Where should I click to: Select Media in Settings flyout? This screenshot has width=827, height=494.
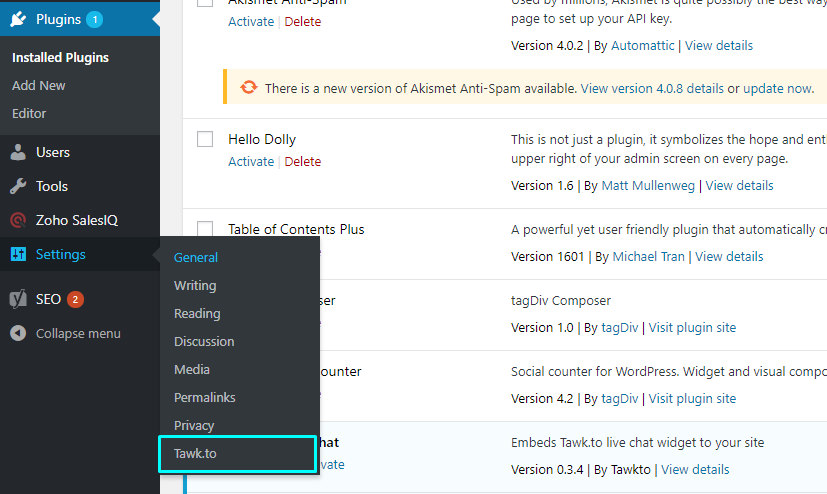pyautogui.click(x=192, y=369)
